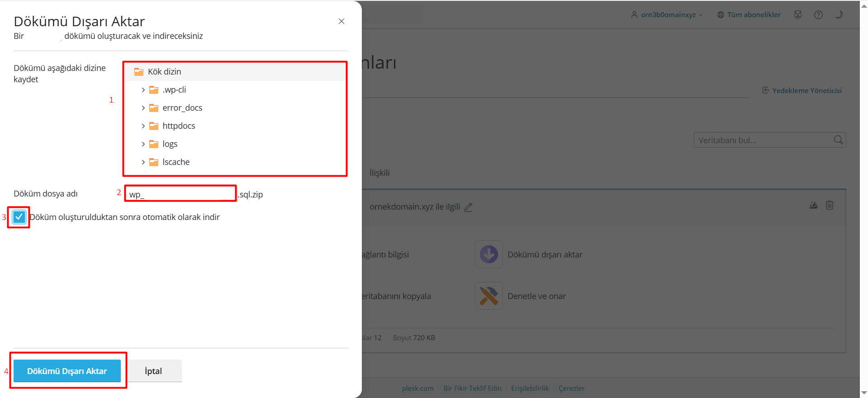The width and height of the screenshot is (868, 398).
Task: Expand the logs folder node
Action: (143, 144)
